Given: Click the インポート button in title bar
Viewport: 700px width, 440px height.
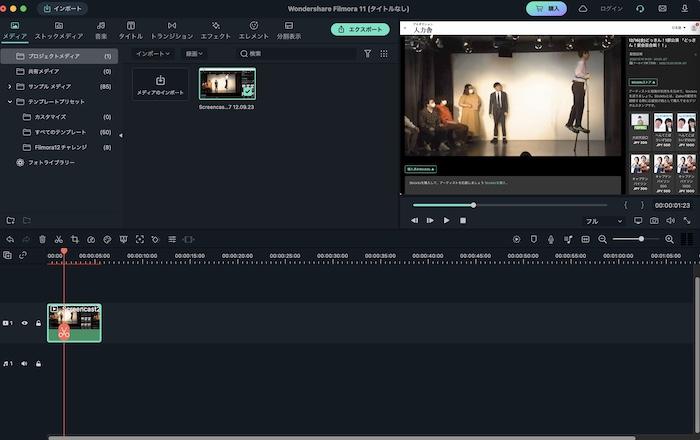Looking at the screenshot, I should tap(62, 8).
